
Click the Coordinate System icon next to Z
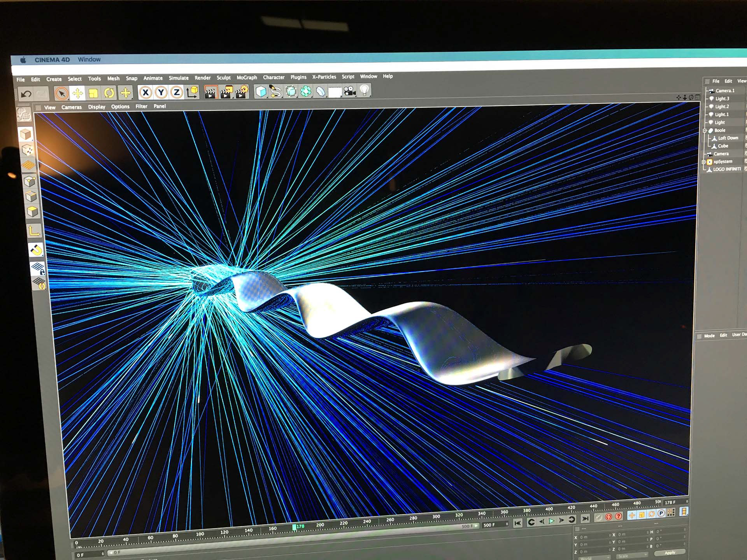pyautogui.click(x=192, y=92)
